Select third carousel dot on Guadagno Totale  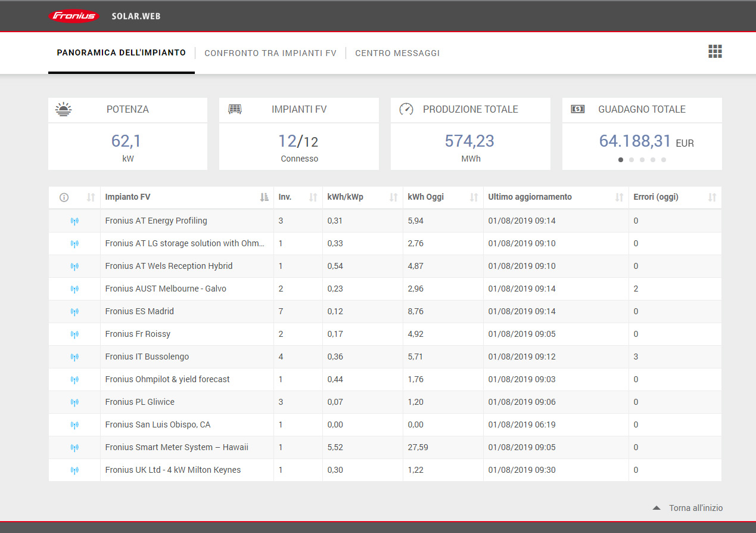click(642, 160)
